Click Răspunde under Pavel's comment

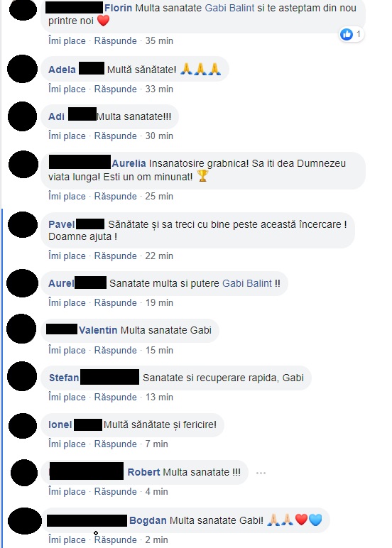115,256
